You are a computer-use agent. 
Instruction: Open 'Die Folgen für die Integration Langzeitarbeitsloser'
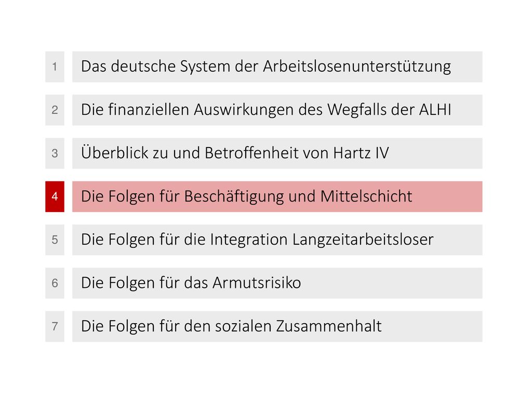277,240
